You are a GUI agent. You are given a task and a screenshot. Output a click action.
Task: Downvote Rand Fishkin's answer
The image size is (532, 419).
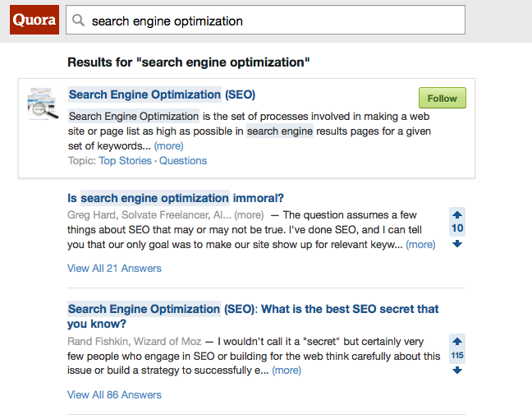[457, 371]
